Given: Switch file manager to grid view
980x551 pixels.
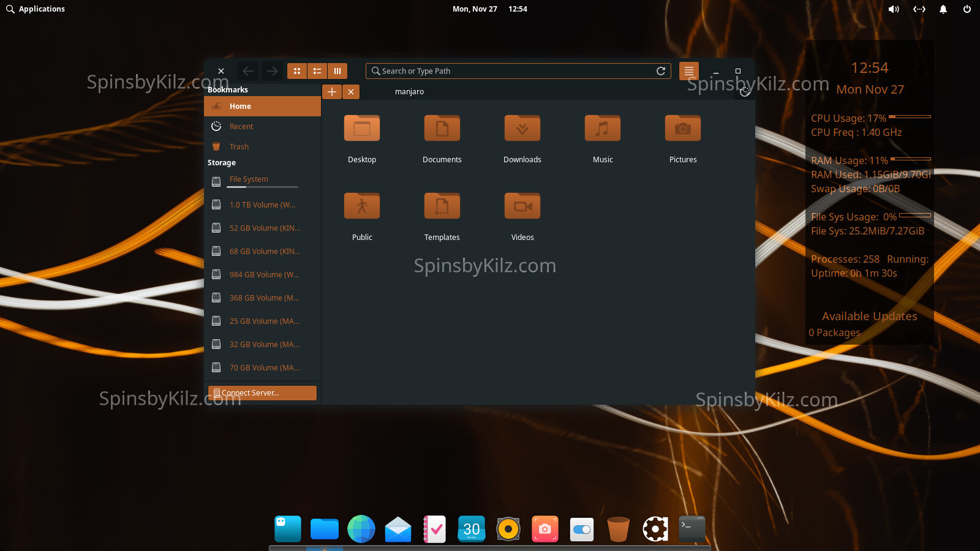Looking at the screenshot, I should [296, 70].
